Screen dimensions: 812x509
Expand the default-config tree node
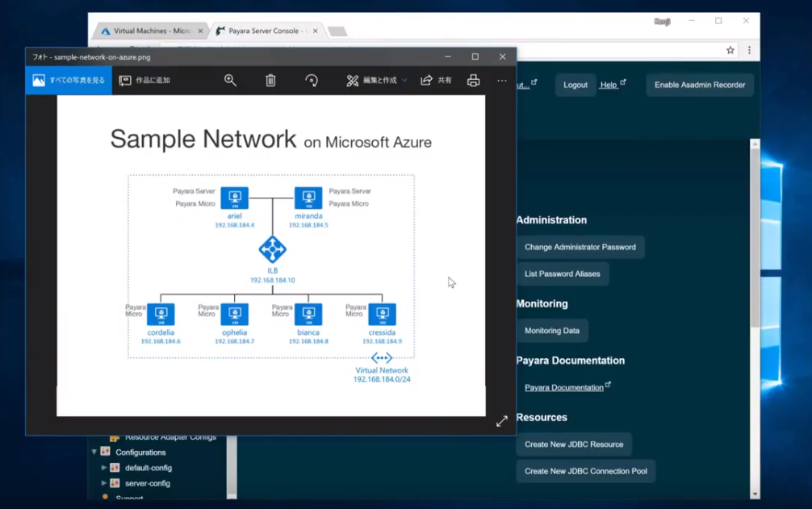coord(104,468)
